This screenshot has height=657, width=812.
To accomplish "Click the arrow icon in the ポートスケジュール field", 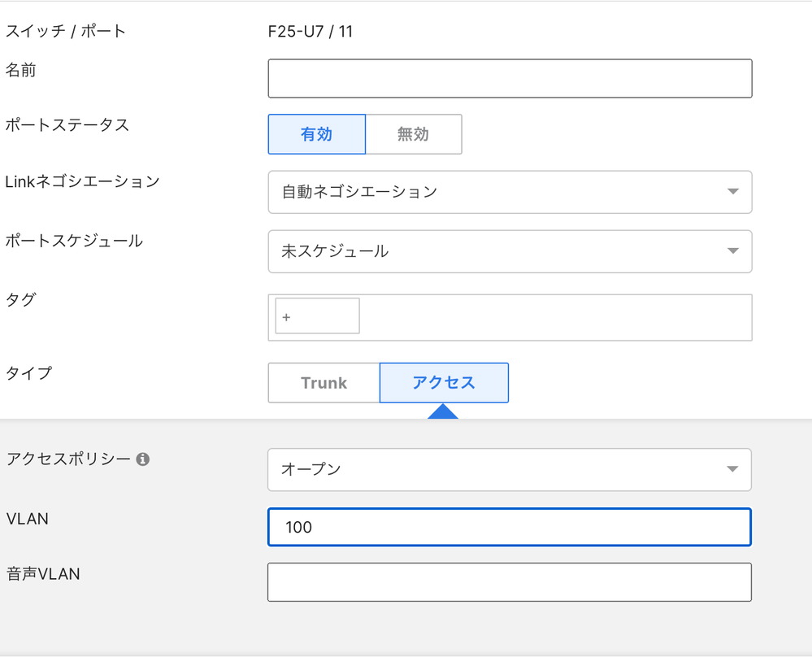I will tap(732, 251).
